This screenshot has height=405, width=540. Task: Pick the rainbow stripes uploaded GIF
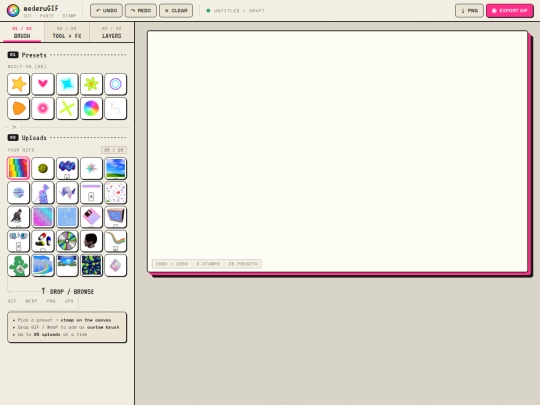pos(19,168)
